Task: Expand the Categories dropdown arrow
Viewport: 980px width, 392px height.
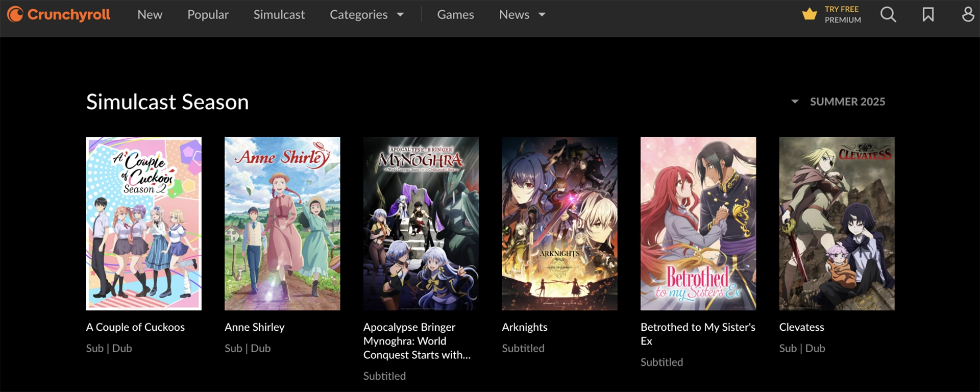Action: coord(401,15)
